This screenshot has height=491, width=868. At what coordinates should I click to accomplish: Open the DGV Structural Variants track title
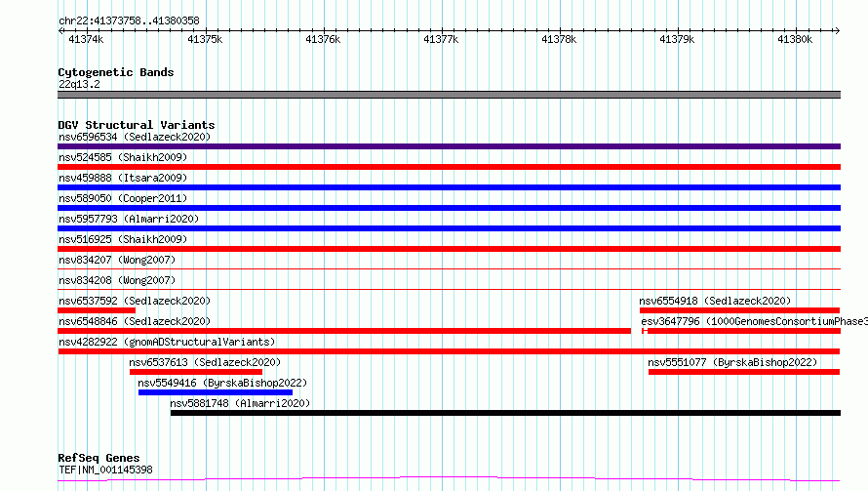click(x=137, y=125)
